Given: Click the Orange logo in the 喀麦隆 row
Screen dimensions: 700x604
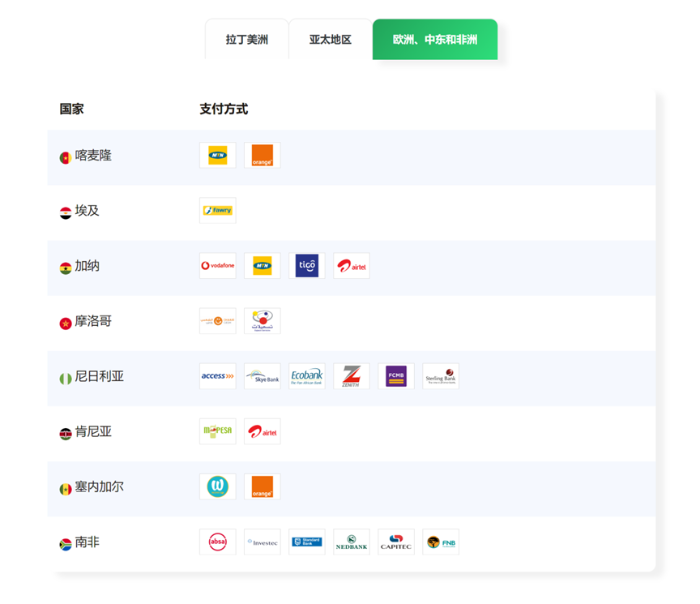Looking at the screenshot, I should pos(262,155).
